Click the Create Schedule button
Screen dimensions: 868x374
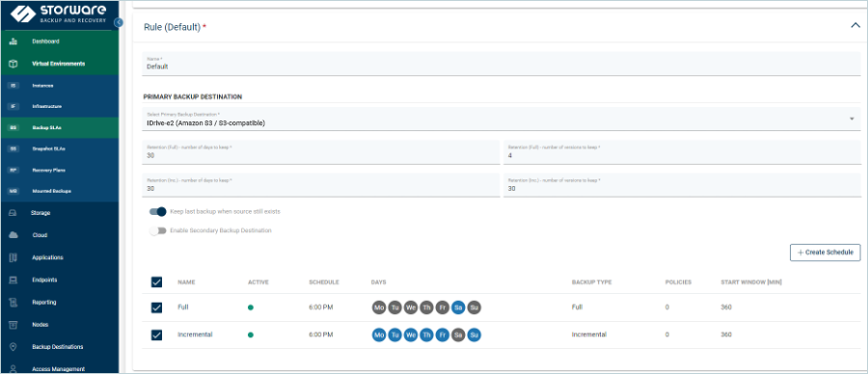826,253
